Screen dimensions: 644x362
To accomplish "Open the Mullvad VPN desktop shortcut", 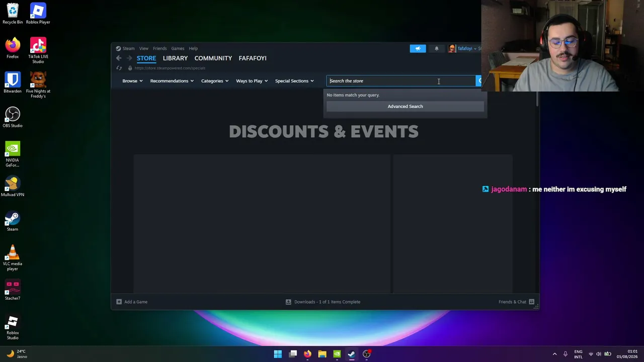I will coord(13,186).
